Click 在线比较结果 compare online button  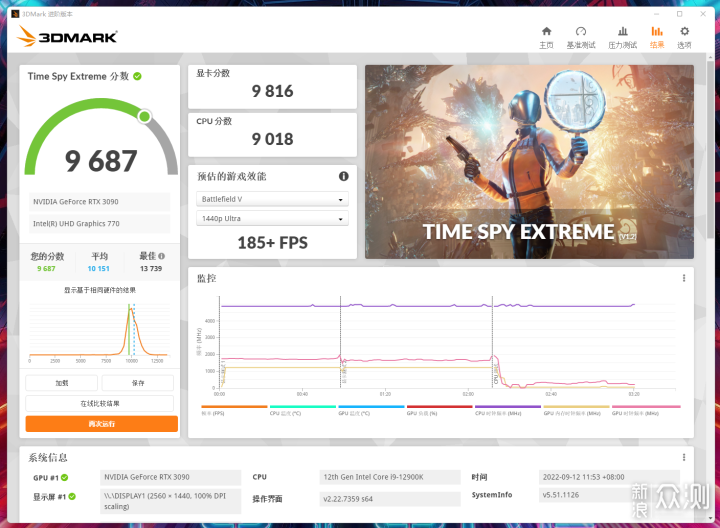100,404
